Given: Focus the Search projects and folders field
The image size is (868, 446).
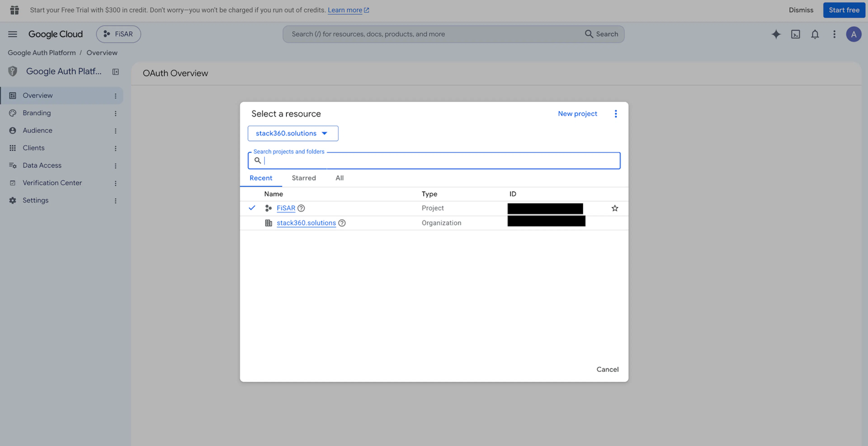Looking at the screenshot, I should (434, 161).
